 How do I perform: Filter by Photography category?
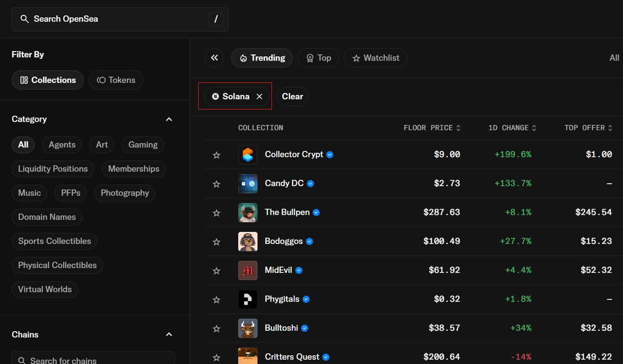click(x=125, y=193)
